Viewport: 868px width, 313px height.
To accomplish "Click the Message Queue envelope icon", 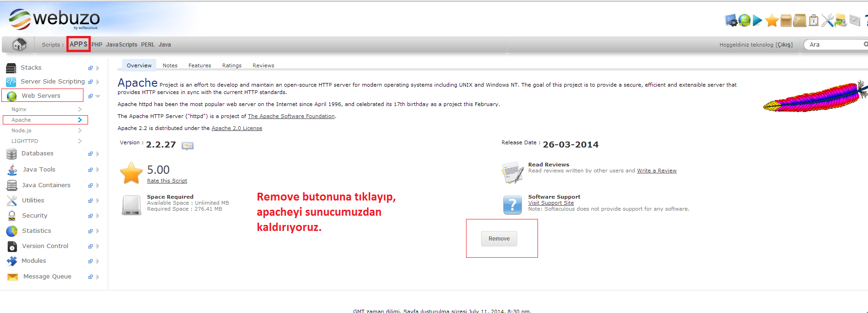I will click(12, 277).
